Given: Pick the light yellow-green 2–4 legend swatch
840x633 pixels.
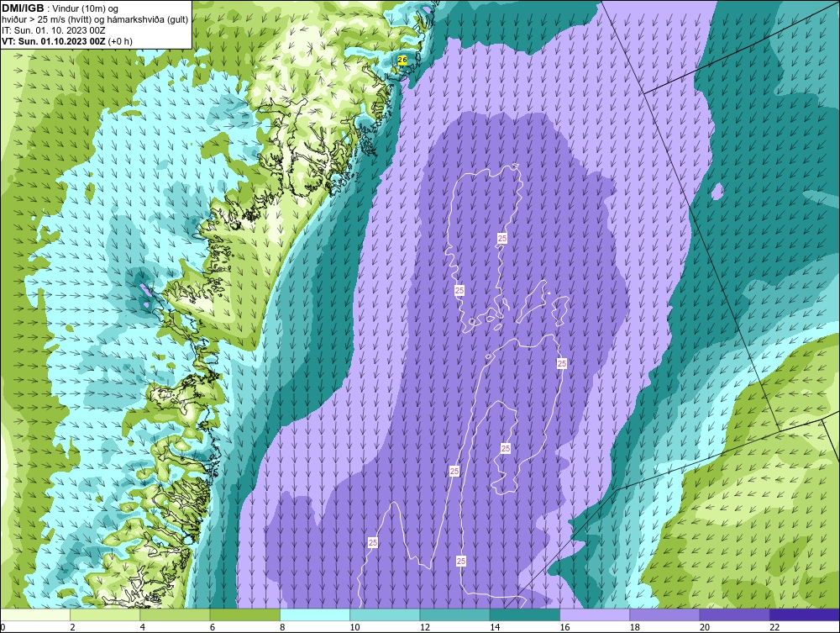Looking at the screenshot, I should (105, 615).
